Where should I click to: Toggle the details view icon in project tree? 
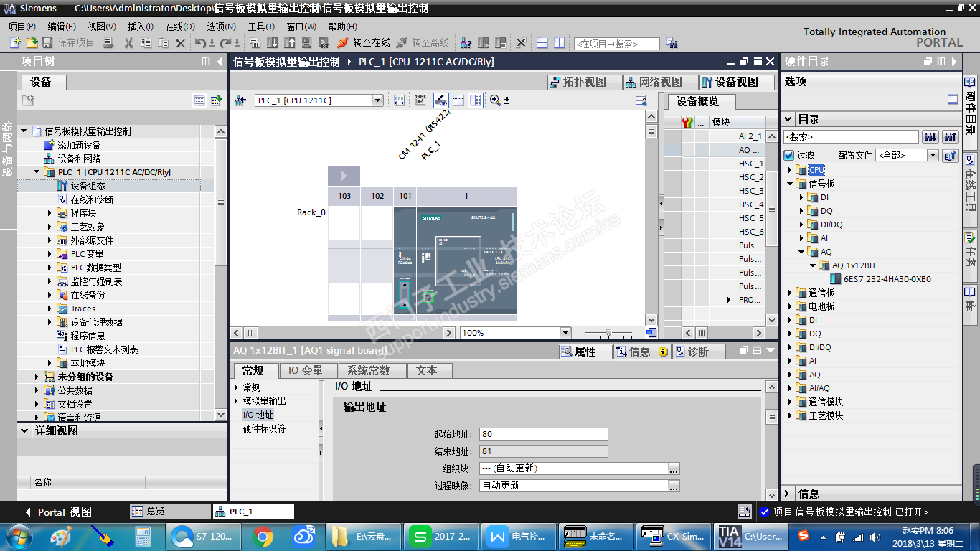click(x=199, y=100)
